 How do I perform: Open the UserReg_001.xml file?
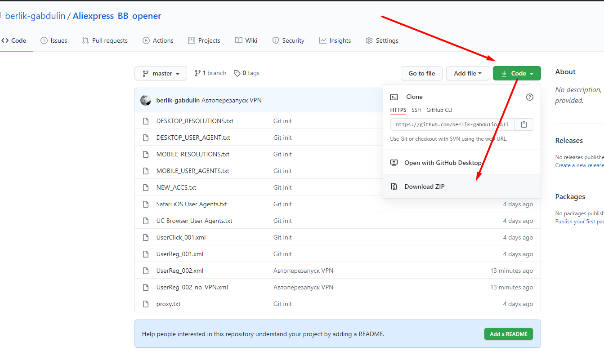click(180, 254)
